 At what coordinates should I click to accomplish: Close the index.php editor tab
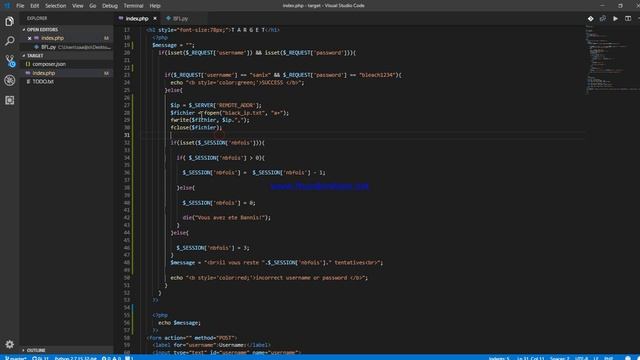click(x=155, y=18)
